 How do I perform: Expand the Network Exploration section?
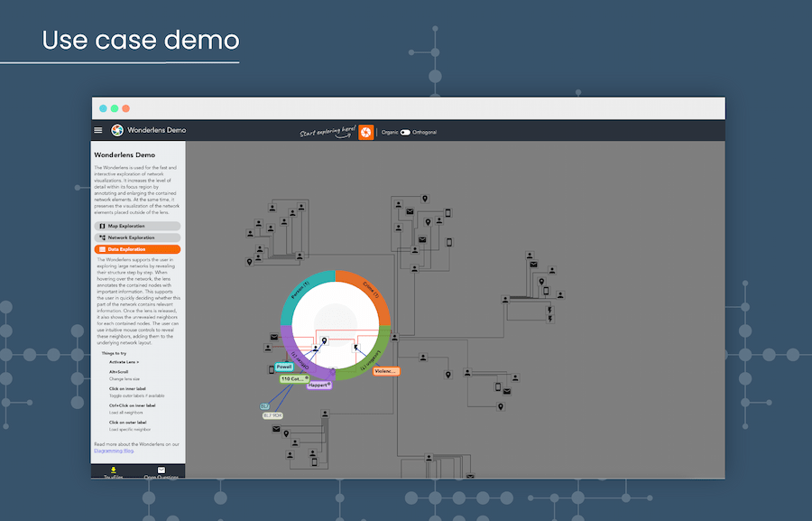tap(137, 237)
